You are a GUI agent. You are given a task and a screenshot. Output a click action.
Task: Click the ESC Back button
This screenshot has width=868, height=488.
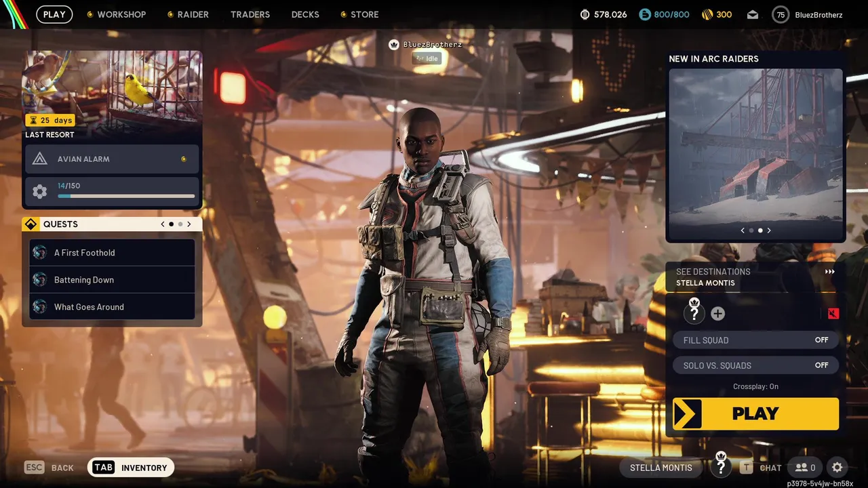click(50, 467)
